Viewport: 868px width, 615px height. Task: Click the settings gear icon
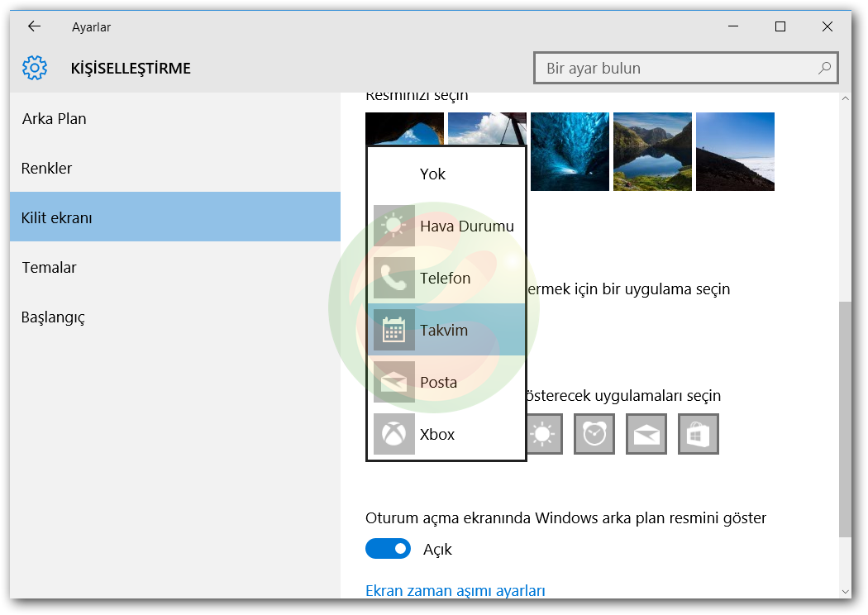coord(35,68)
